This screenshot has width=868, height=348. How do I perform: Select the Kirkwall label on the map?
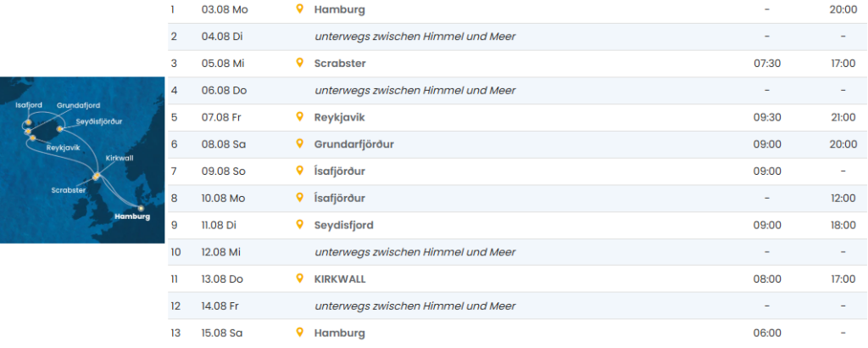click(120, 158)
